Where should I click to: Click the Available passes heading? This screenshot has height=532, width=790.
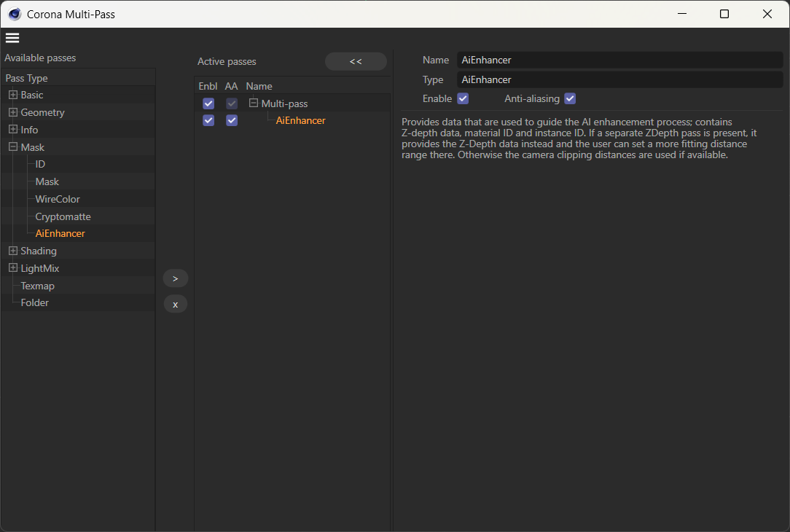40,58
